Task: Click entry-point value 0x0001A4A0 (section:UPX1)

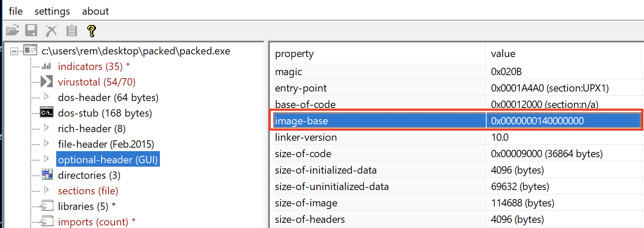Action: coord(550,88)
